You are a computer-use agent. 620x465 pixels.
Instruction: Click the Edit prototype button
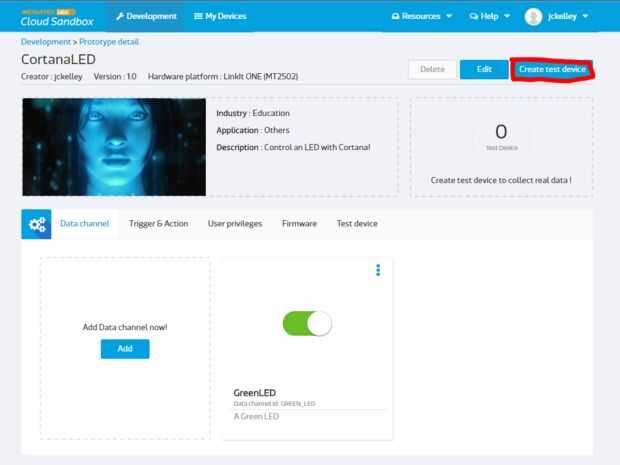coord(484,69)
